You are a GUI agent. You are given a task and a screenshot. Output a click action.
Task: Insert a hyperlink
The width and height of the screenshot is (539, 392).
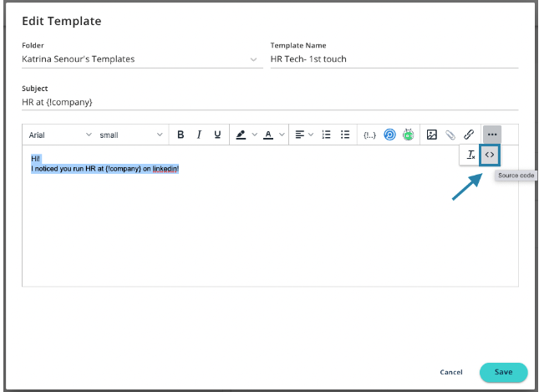(469, 135)
